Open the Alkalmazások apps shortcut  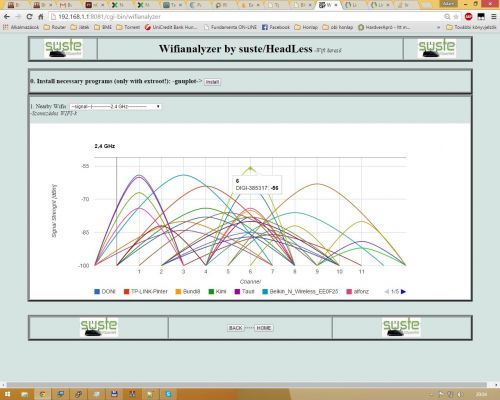pyautogui.click(x=21, y=27)
